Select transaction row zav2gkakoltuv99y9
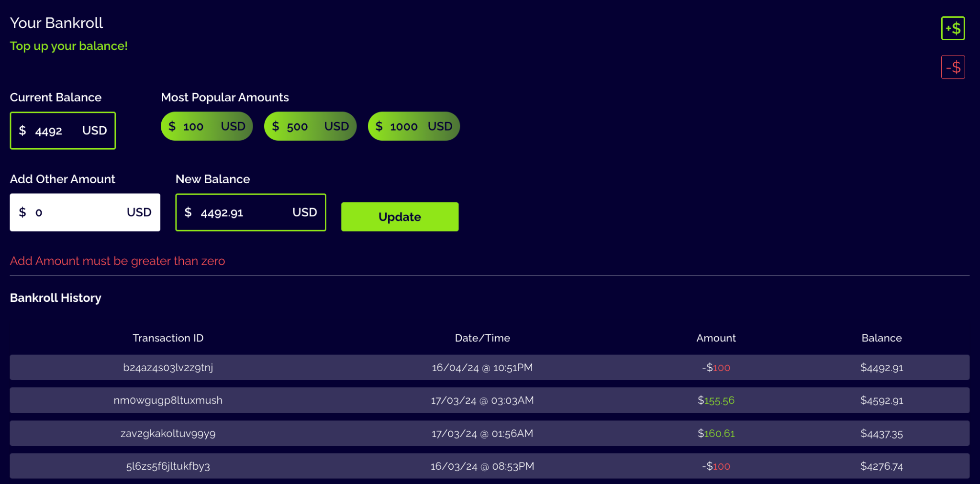Image resolution: width=980 pixels, height=484 pixels. 168,433
